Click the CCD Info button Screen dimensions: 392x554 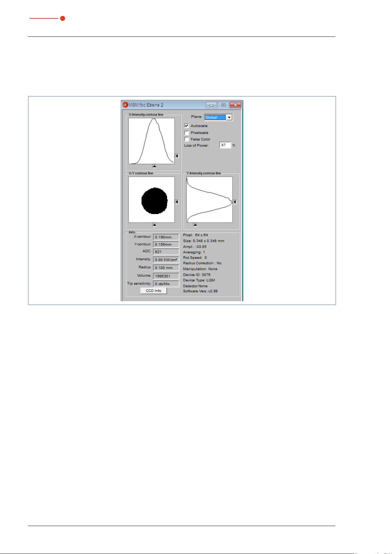154,291
